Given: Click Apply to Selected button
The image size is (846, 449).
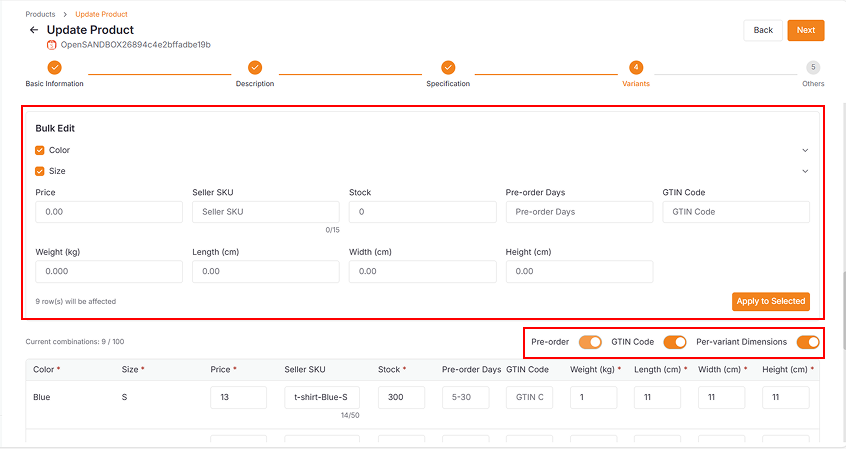Looking at the screenshot, I should pos(770,301).
